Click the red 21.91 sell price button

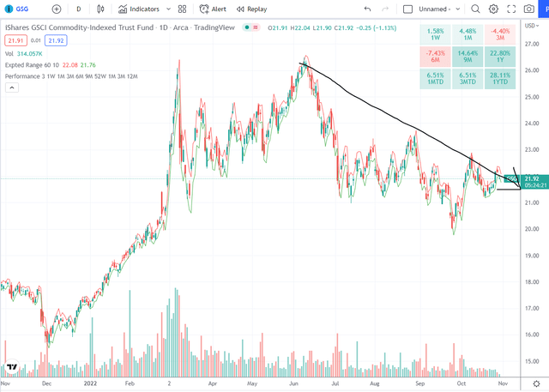tap(15, 40)
